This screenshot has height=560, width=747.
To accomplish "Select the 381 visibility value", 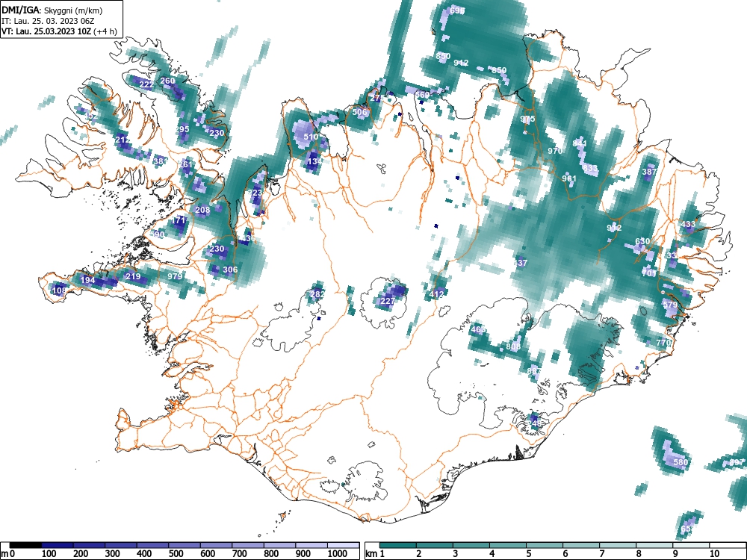I will [161, 161].
